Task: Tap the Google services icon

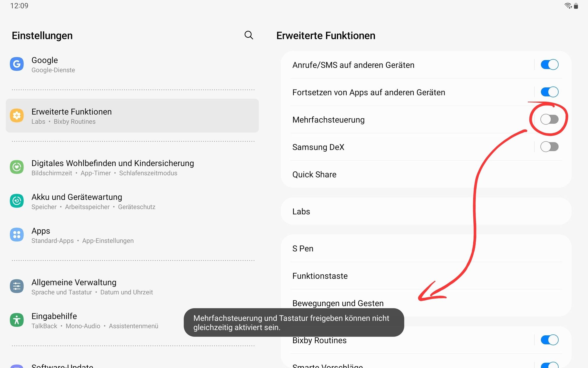Action: [17, 64]
